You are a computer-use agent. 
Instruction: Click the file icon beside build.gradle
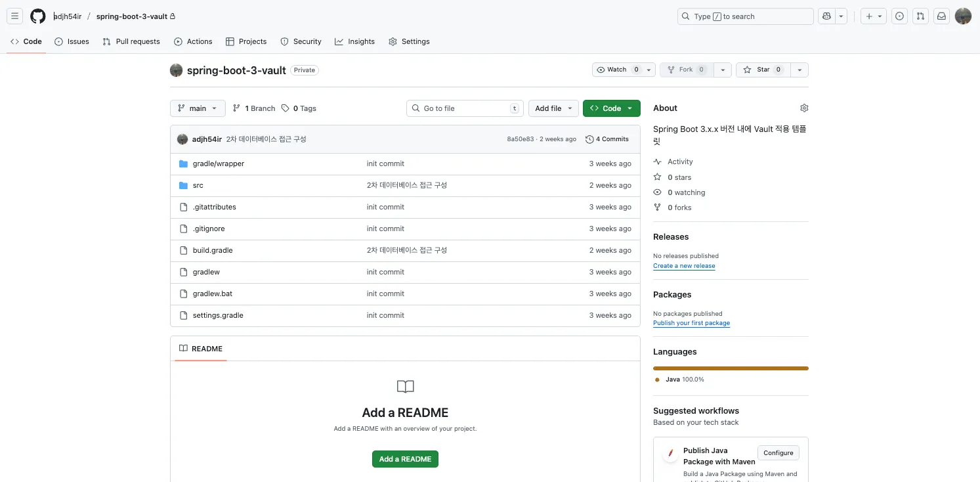click(184, 250)
